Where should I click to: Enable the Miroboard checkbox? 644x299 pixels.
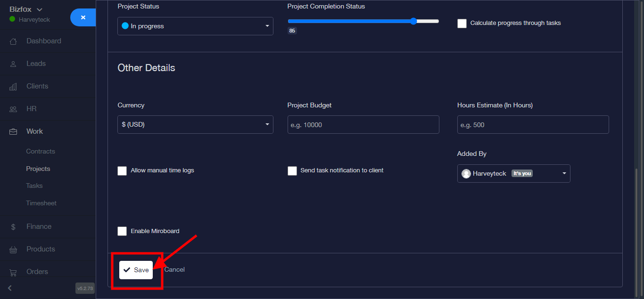click(x=122, y=231)
